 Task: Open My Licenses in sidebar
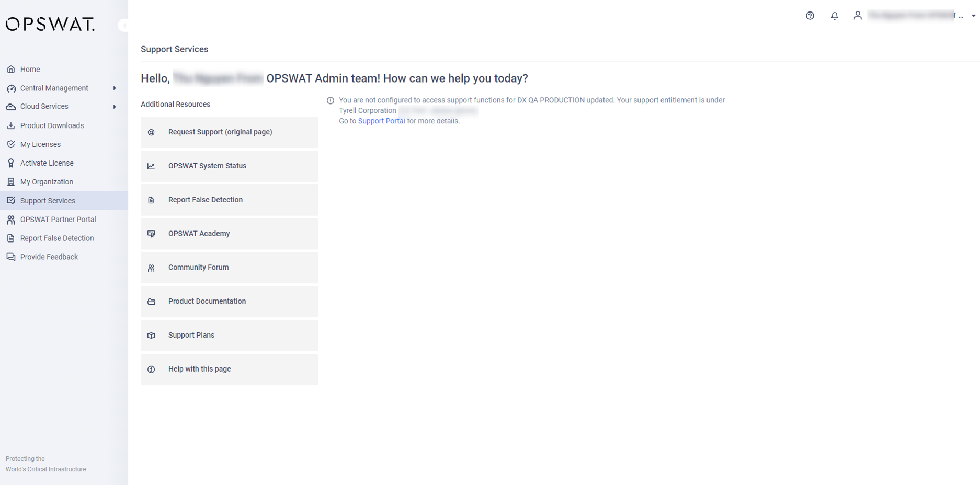(x=64, y=144)
